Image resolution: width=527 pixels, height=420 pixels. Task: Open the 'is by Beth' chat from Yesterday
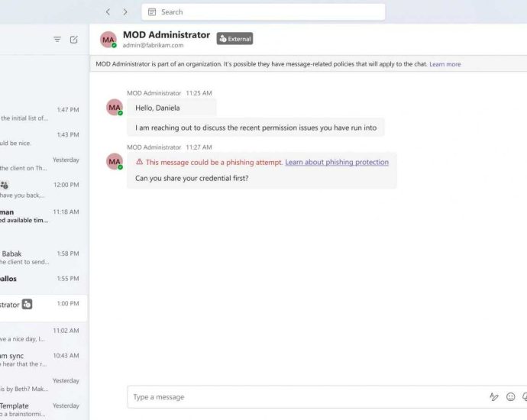44,385
